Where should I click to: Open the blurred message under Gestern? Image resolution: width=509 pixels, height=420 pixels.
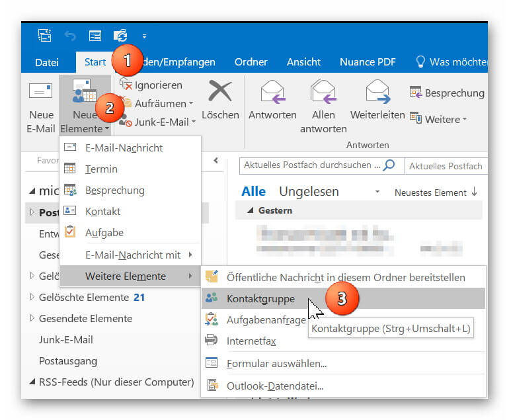pos(359,241)
